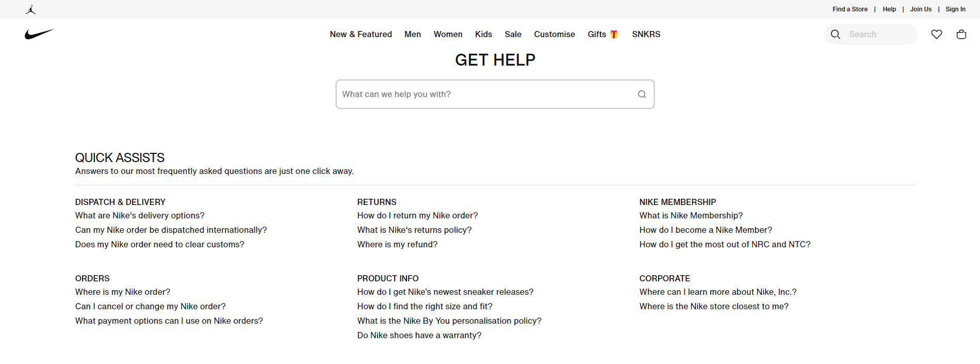The height and width of the screenshot is (364, 980).
Task: Open the Men menu
Action: [x=413, y=34]
